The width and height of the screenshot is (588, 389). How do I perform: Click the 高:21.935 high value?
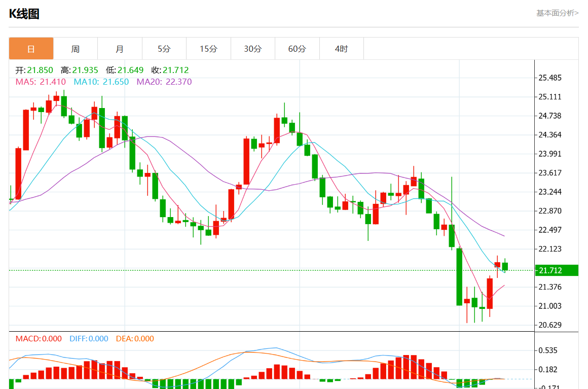(80, 70)
